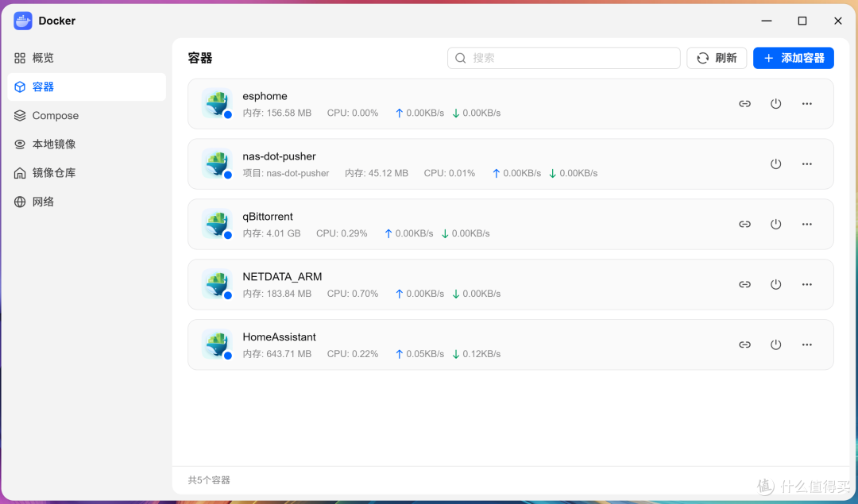
Task: Go to 概览 overview section
Action: [87, 58]
